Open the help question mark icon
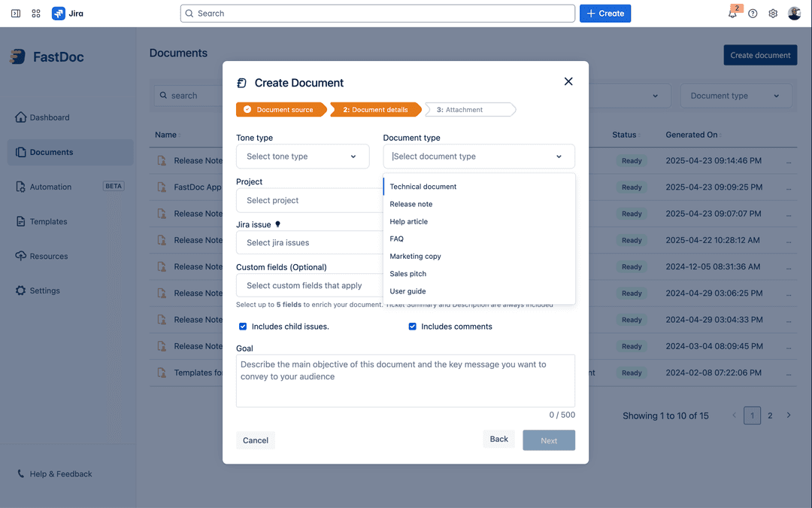Image resolution: width=812 pixels, height=508 pixels. (753, 13)
